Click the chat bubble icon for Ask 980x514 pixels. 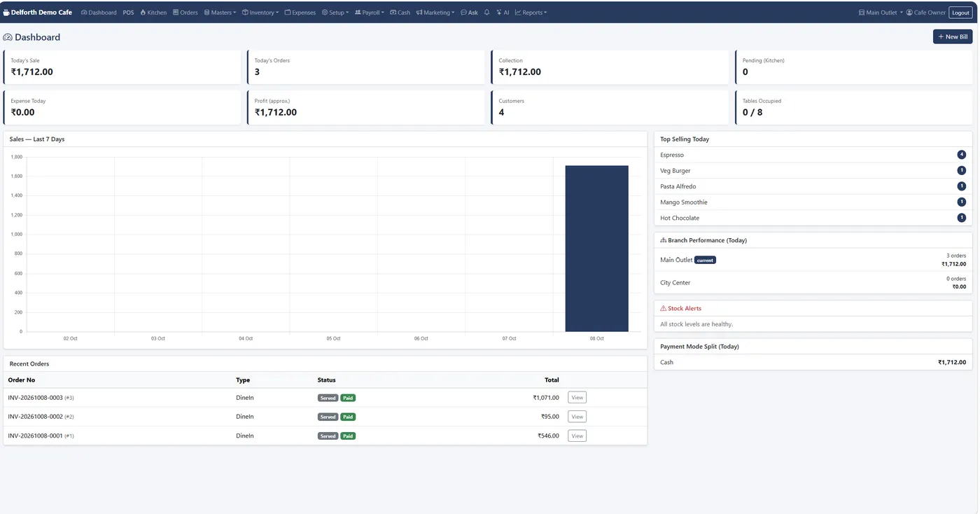[463, 13]
